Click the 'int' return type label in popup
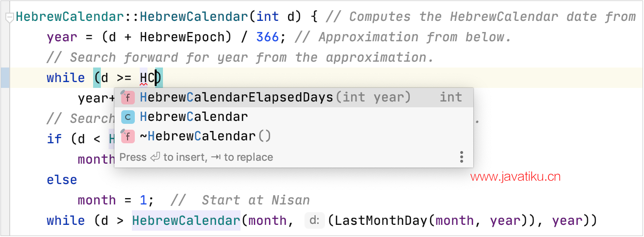Viewport: 644px width, 237px height. click(451, 98)
